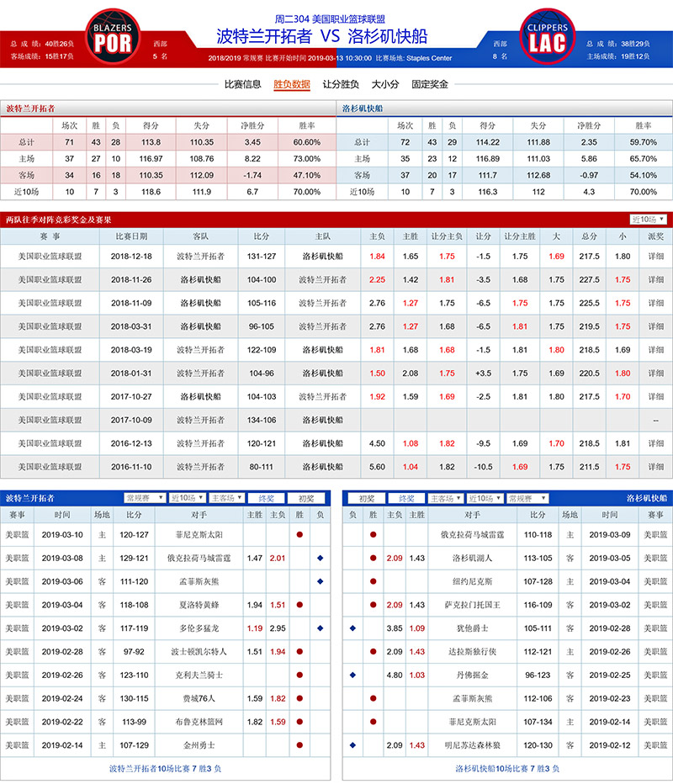Click the blue diamond in the 丹佛掘金 row

(352, 675)
